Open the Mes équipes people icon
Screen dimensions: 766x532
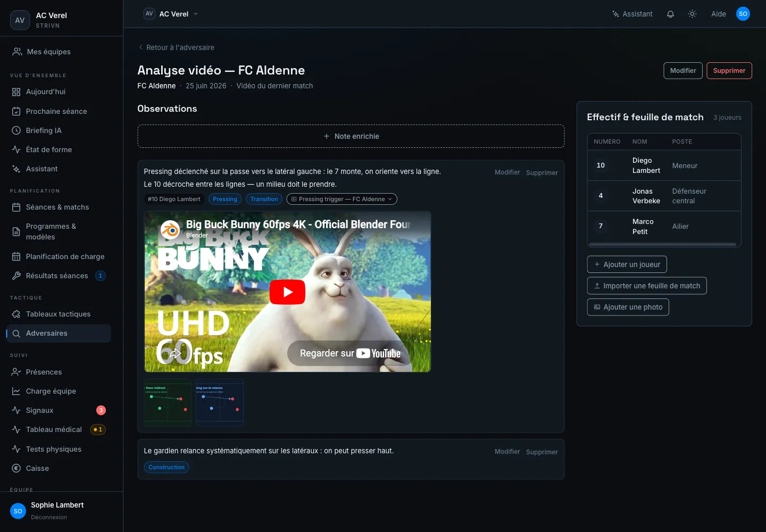tap(18, 52)
